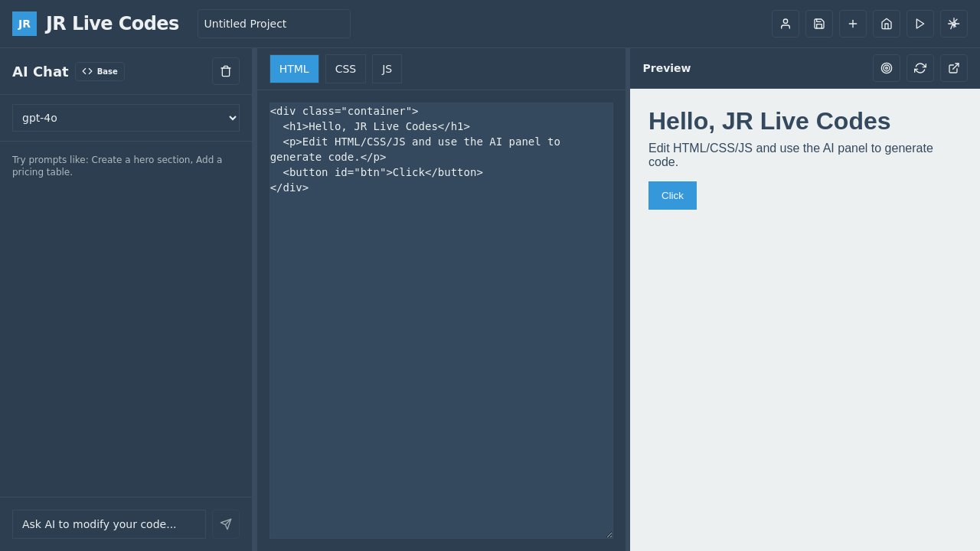The width and height of the screenshot is (980, 551).
Task: Go home using the house icon
Action: (887, 24)
